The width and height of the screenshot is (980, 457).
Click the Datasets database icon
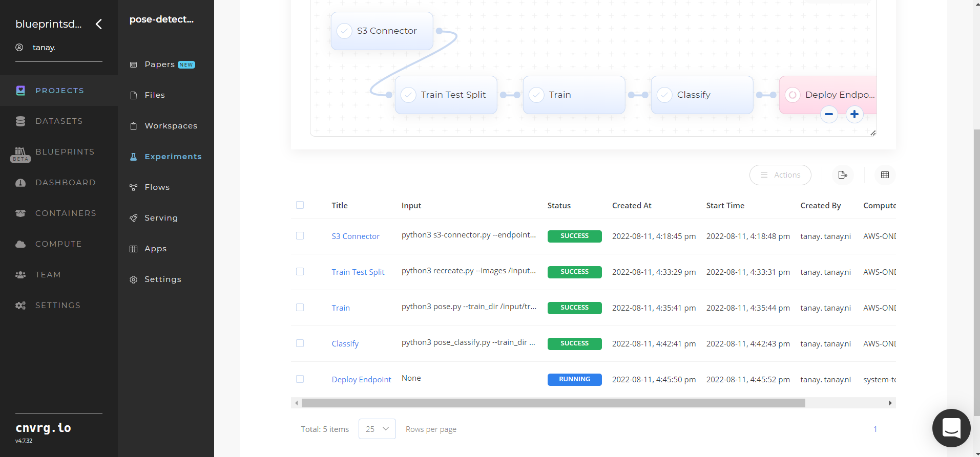[20, 121]
